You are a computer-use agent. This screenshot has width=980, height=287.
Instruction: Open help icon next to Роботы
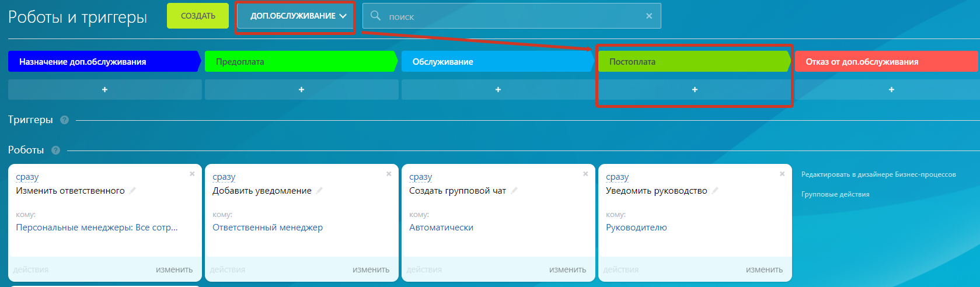click(55, 150)
